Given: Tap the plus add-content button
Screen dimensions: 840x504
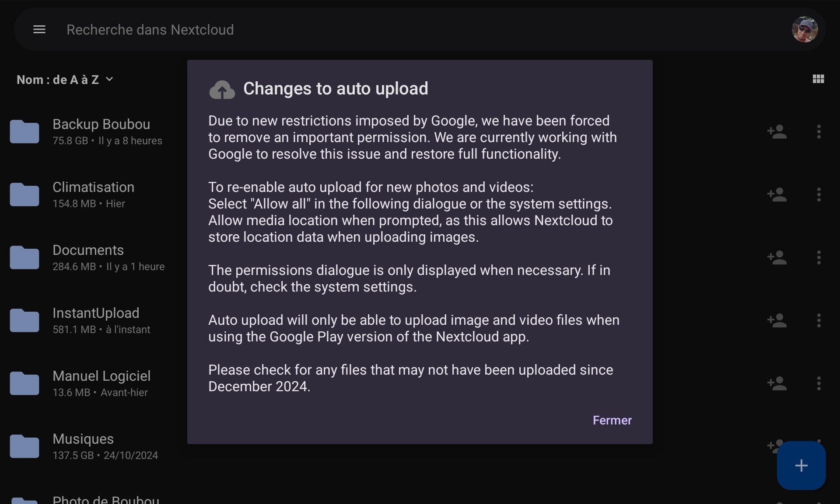Looking at the screenshot, I should [x=801, y=466].
